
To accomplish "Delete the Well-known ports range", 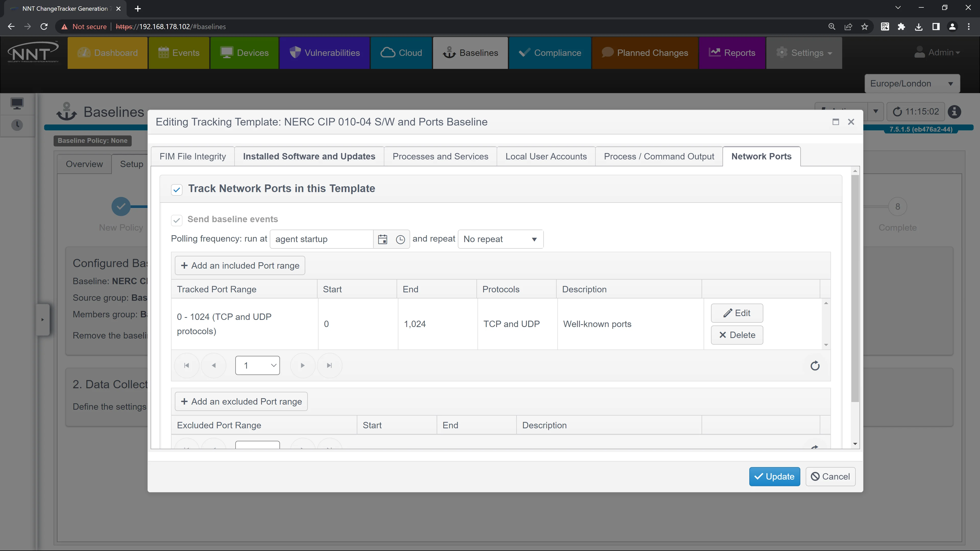I will [x=737, y=335].
